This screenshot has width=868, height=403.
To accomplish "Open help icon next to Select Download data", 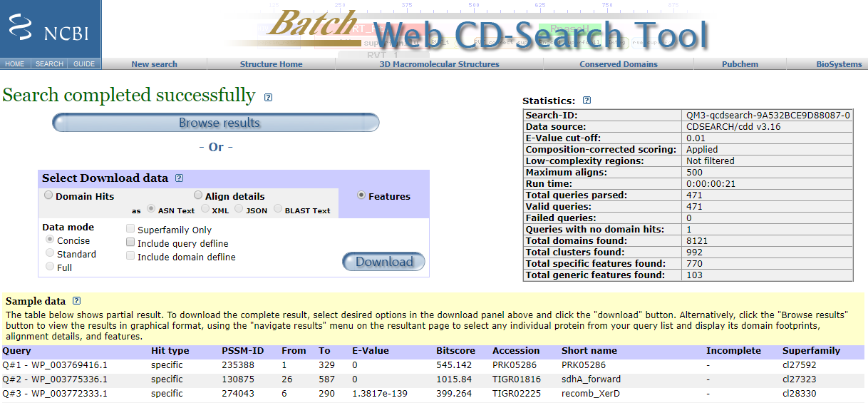I will click(x=179, y=178).
